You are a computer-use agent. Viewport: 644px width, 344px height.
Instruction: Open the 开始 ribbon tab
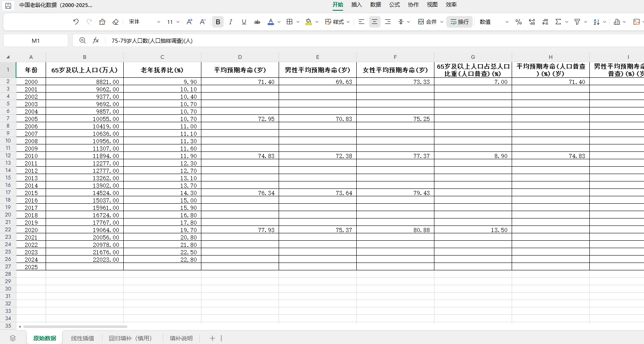[338, 5]
